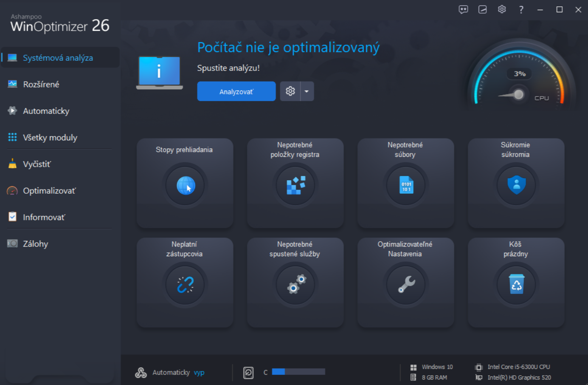Click the Neplatní zástupcovia broken link icon
Image resolution: width=588 pixels, height=385 pixels.
186,285
